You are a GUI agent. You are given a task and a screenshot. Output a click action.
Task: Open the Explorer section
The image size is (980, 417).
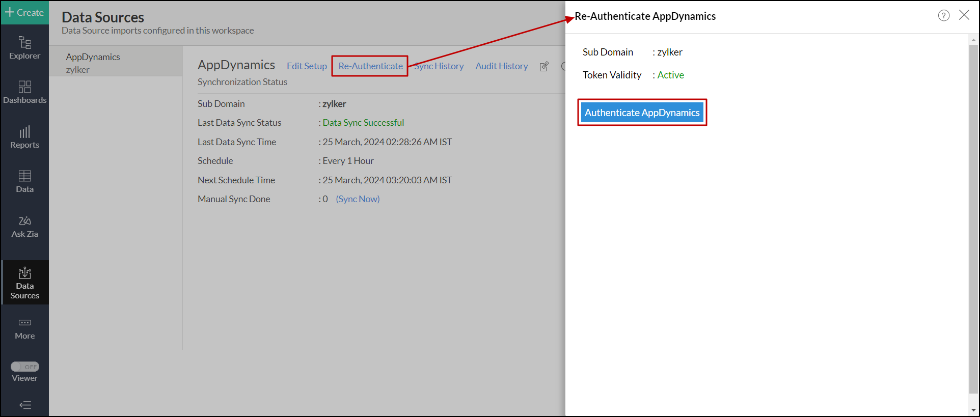tap(24, 48)
